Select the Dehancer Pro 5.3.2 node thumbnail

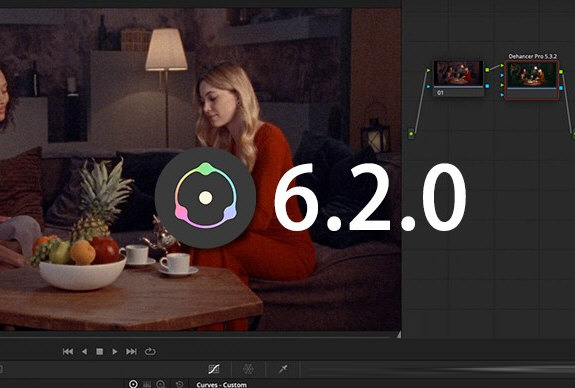click(532, 74)
